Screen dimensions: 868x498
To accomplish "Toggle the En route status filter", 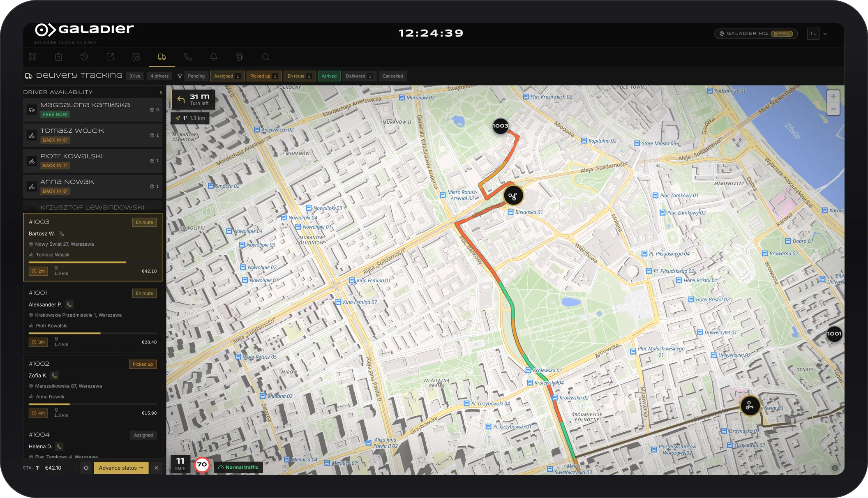I will click(300, 76).
